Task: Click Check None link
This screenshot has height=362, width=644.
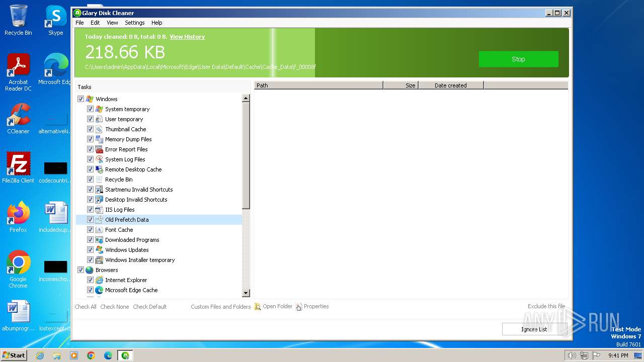Action: point(114,307)
